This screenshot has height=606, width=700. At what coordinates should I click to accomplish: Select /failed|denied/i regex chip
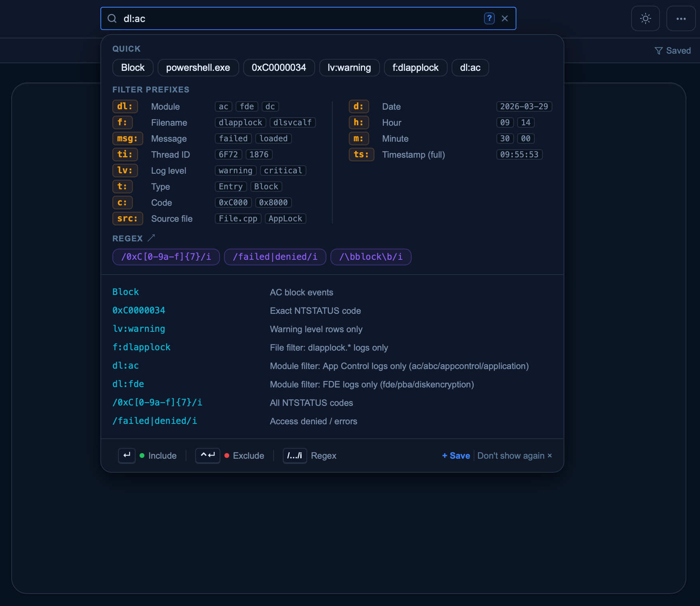point(275,257)
